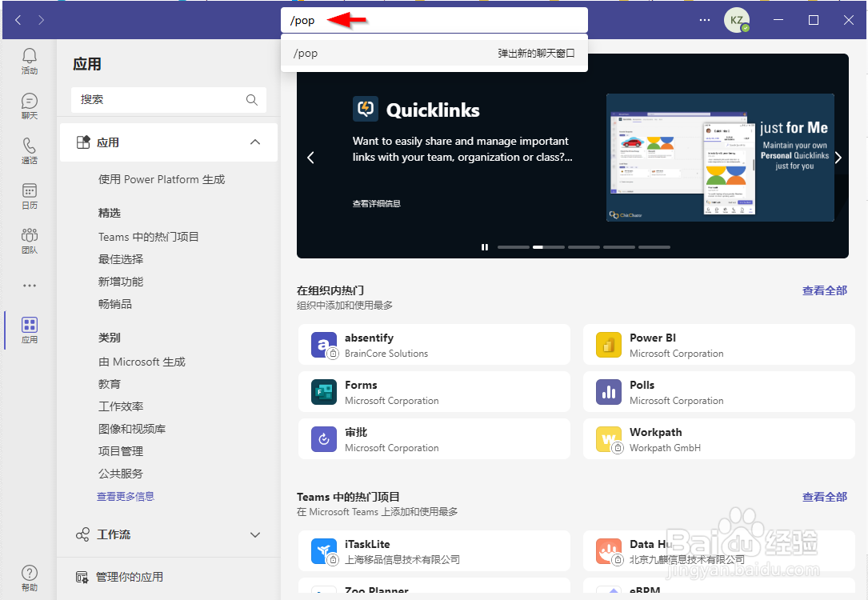This screenshot has height=600, width=868.
Task: Click the BrainCore Solutions publisher text
Action: pyautogui.click(x=386, y=354)
